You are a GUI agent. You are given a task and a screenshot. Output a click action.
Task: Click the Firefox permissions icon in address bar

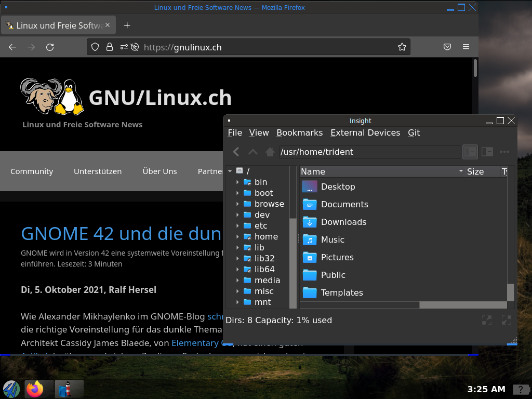tap(124, 47)
